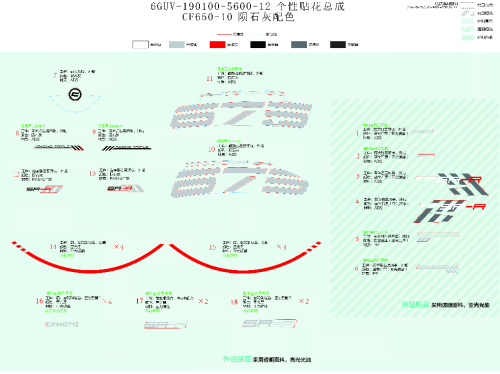Screen dimensions: 500x374
Task: Select the SR-R badge under item 13
Action: coord(125,189)
